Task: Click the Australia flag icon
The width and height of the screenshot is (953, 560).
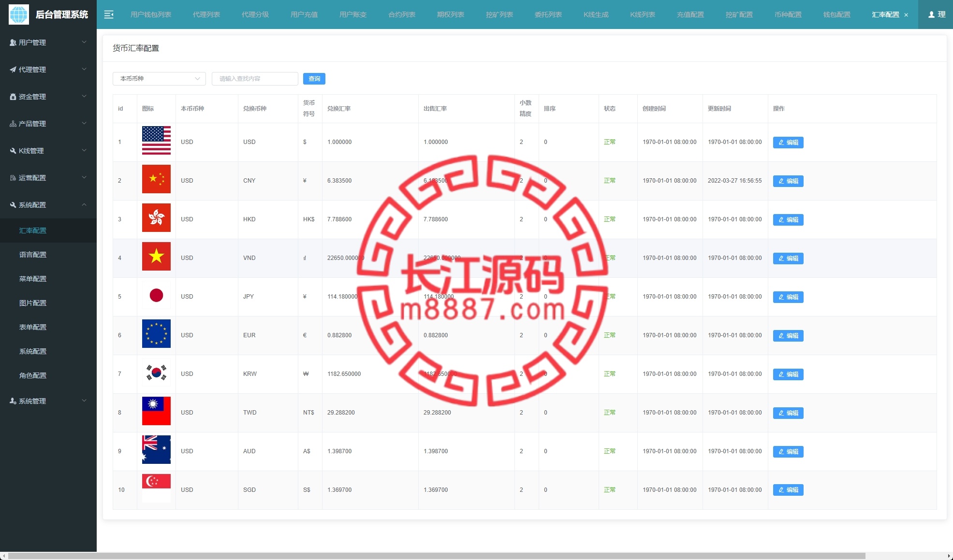Action: (x=156, y=449)
